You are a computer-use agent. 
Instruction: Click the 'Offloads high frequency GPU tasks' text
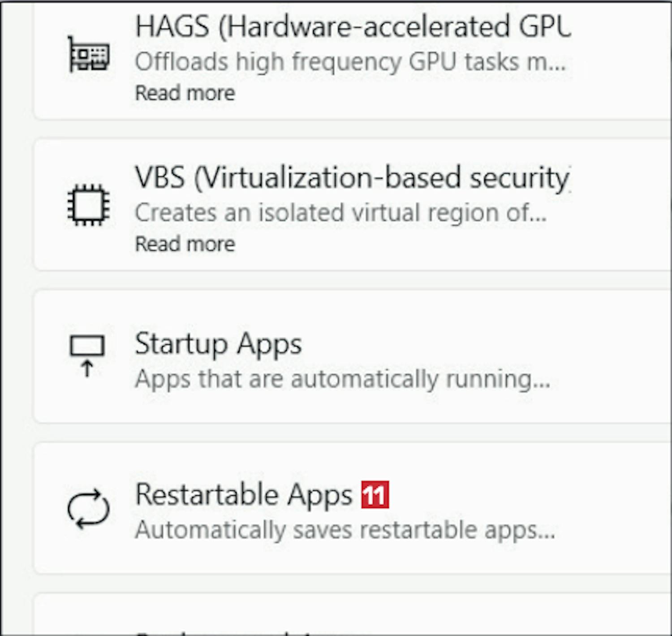tap(350, 62)
